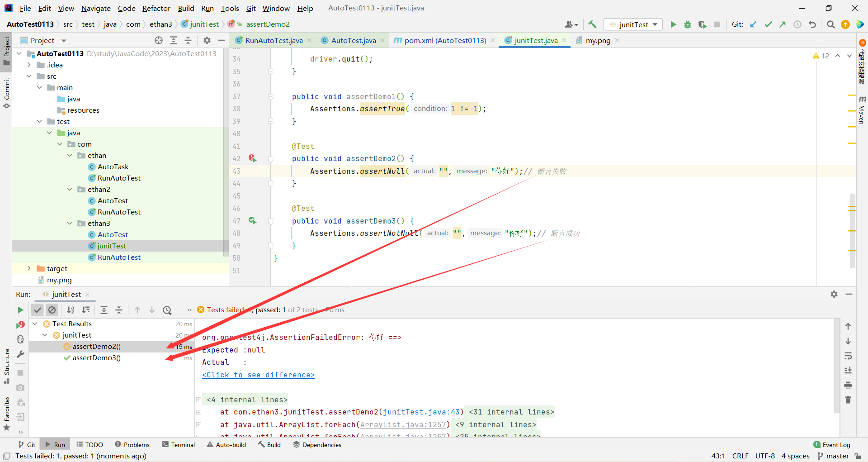The height and width of the screenshot is (462, 868).
Task: Open the Commit sidebar tool window
Action: [x=6, y=92]
